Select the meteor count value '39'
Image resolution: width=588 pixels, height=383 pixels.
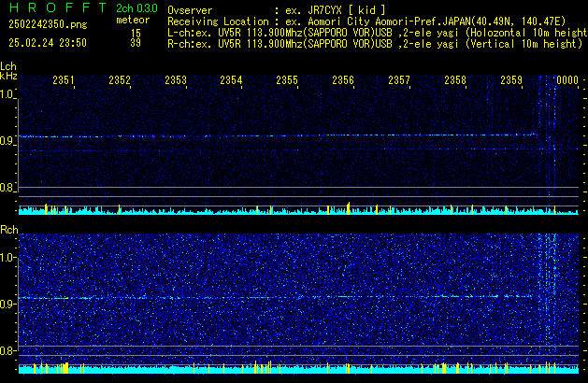(136, 43)
